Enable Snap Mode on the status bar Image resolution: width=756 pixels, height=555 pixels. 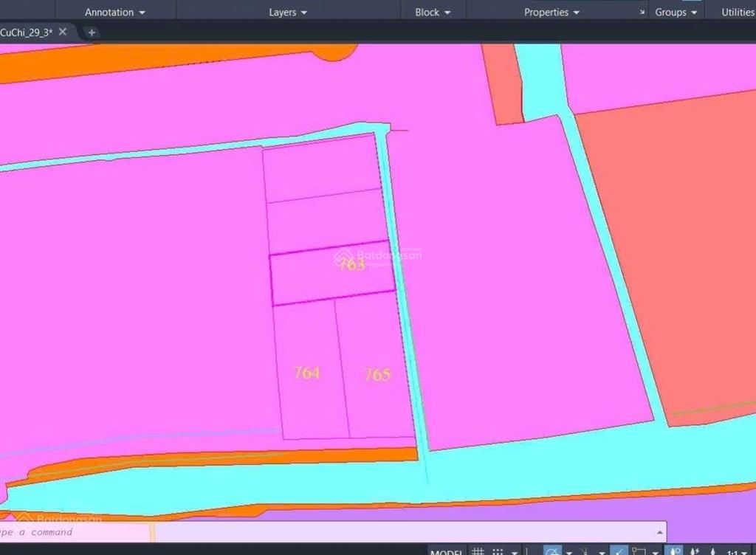497,551
